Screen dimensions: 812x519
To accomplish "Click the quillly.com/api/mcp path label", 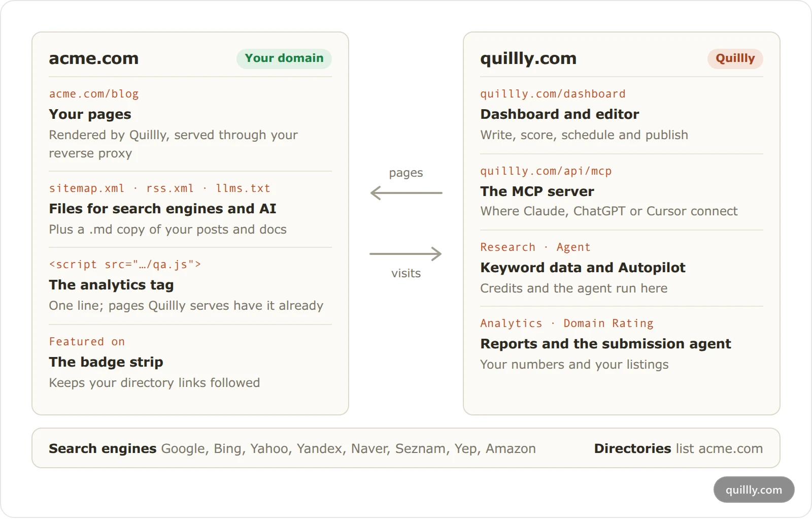I will coord(546,171).
